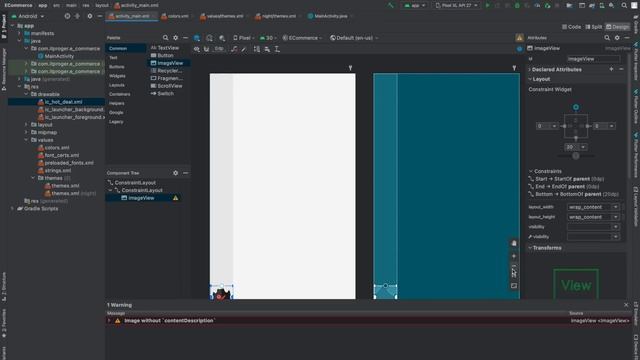The width and height of the screenshot is (640, 360).
Task: Collapse the Layout section
Action: [x=530, y=79]
